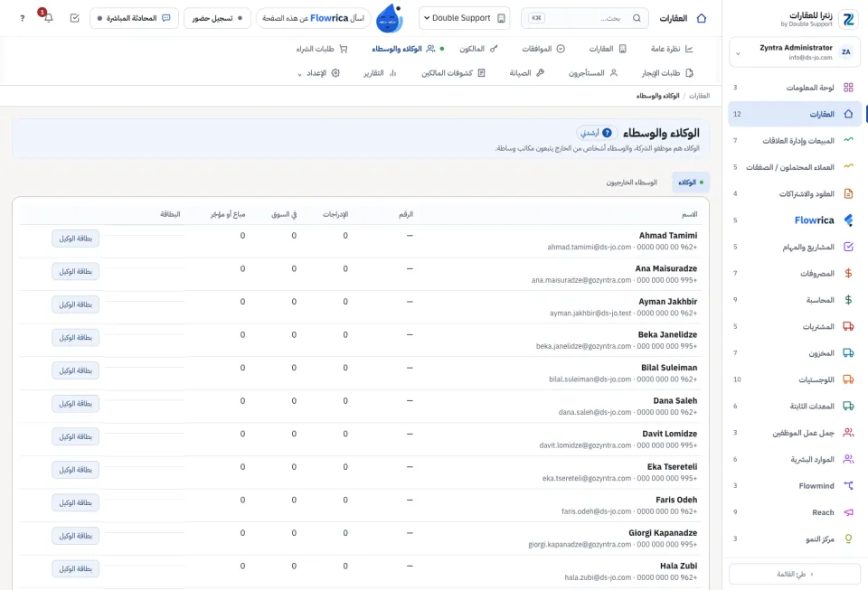Open the الإعداد settings dropdown
This screenshot has height=590, width=868.
pyautogui.click(x=319, y=73)
